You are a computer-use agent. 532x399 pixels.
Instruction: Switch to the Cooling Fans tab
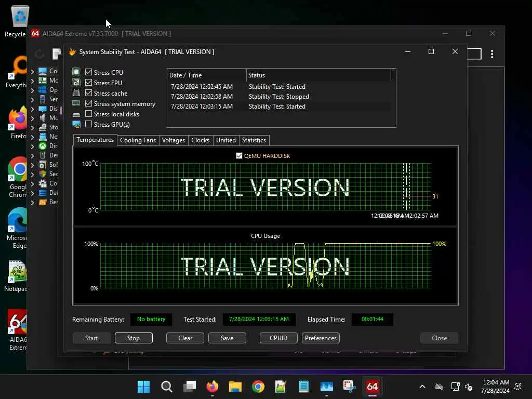(138, 140)
